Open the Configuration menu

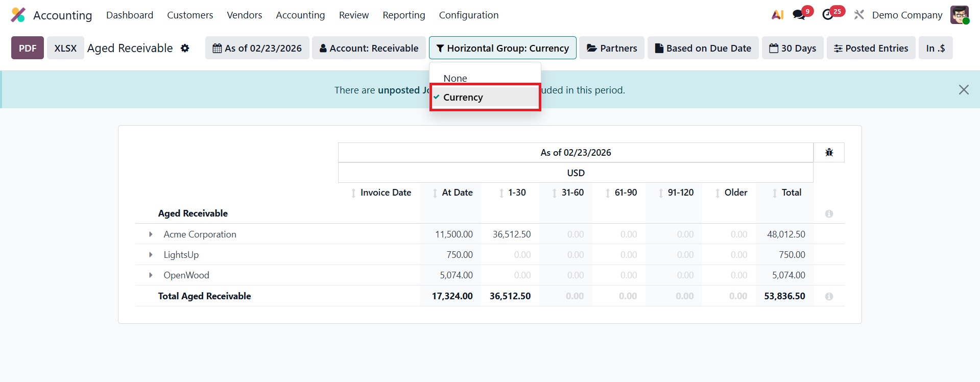click(x=469, y=15)
